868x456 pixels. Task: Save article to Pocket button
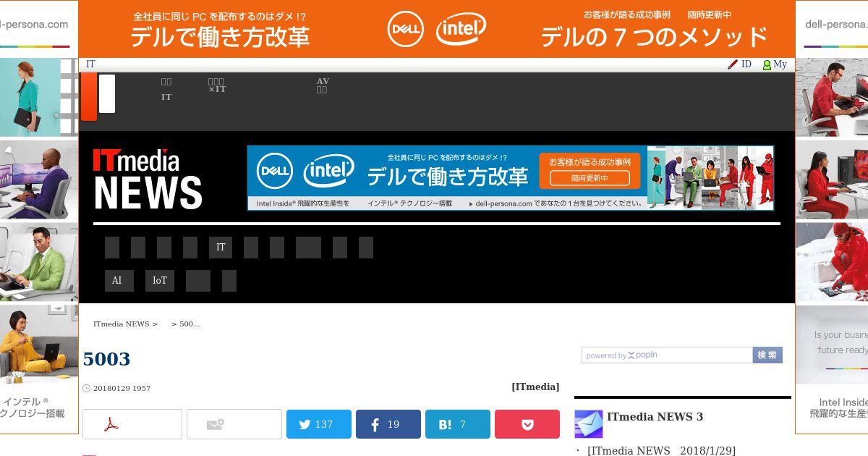[527, 424]
